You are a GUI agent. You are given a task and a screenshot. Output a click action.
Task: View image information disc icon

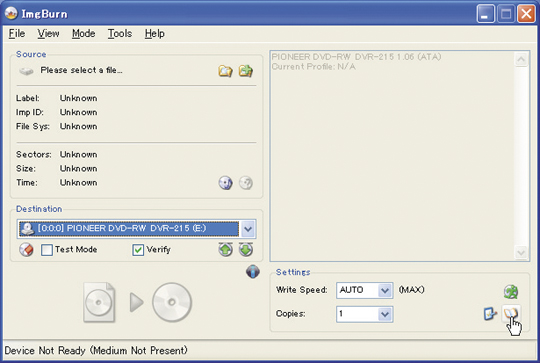point(226,183)
